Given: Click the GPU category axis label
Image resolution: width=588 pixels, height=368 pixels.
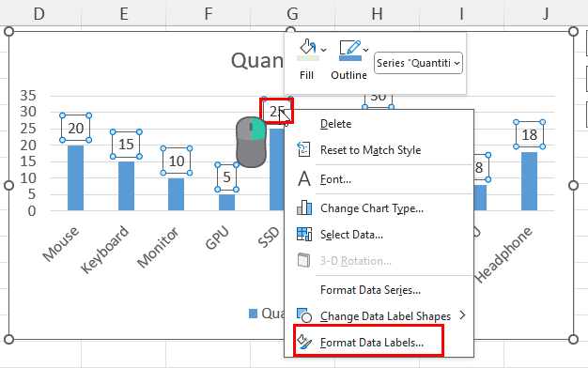Looking at the screenshot, I should [x=217, y=238].
